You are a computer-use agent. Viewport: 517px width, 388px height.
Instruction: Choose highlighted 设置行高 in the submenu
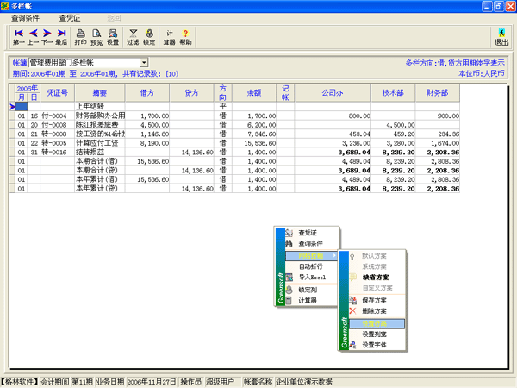pos(377,324)
